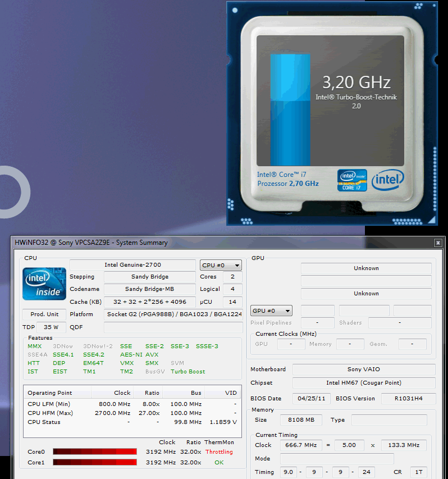Click the Turbo Boost feature label

click(x=188, y=372)
